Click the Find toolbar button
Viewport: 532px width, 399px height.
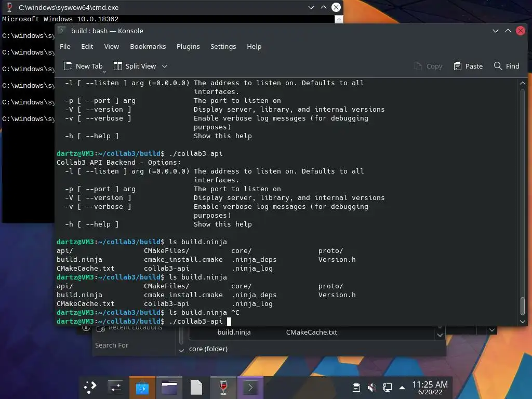(507, 66)
